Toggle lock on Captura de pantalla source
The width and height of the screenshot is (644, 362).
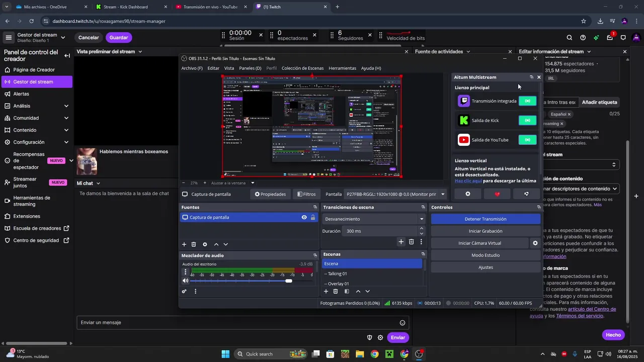click(x=313, y=218)
